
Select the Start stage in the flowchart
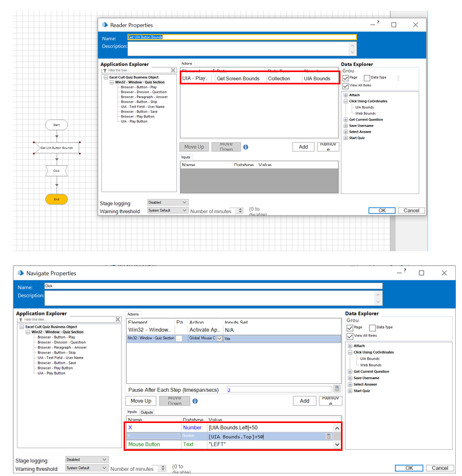[x=57, y=125]
